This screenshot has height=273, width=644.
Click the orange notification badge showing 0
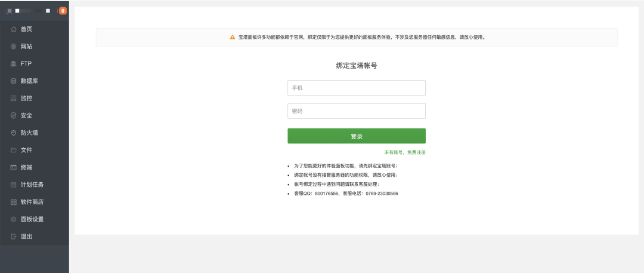tap(63, 11)
